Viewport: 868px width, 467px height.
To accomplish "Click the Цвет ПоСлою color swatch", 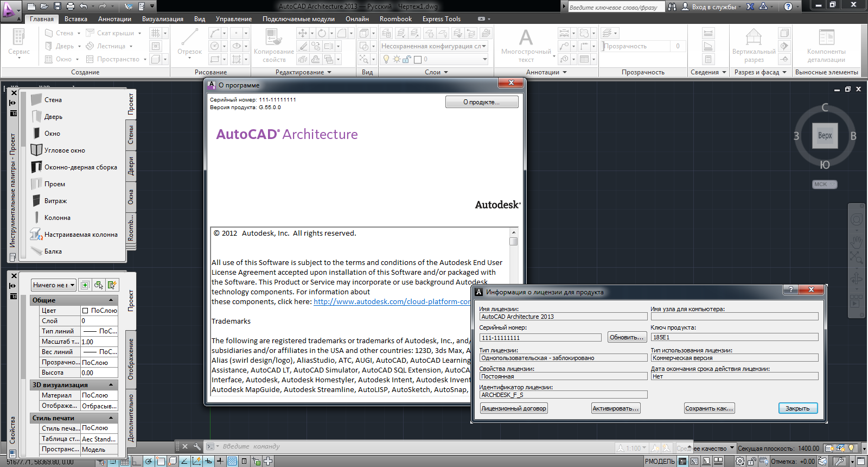I will point(85,311).
